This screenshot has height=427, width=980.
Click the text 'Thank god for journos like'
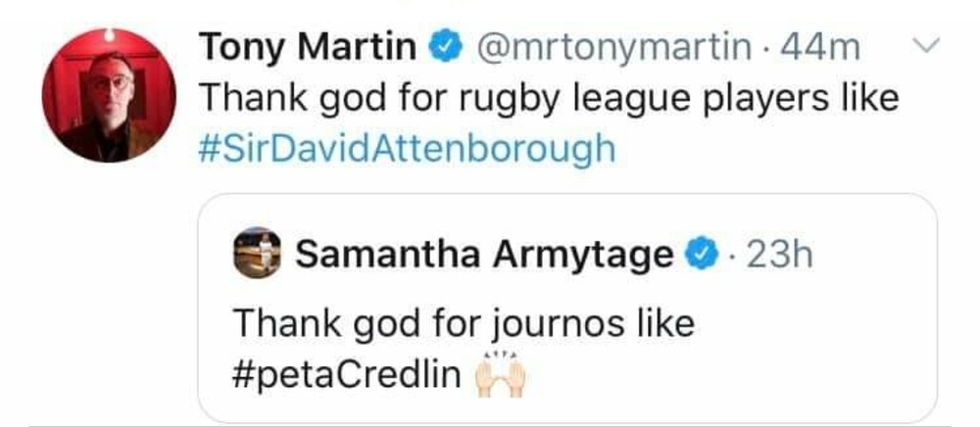463,322
